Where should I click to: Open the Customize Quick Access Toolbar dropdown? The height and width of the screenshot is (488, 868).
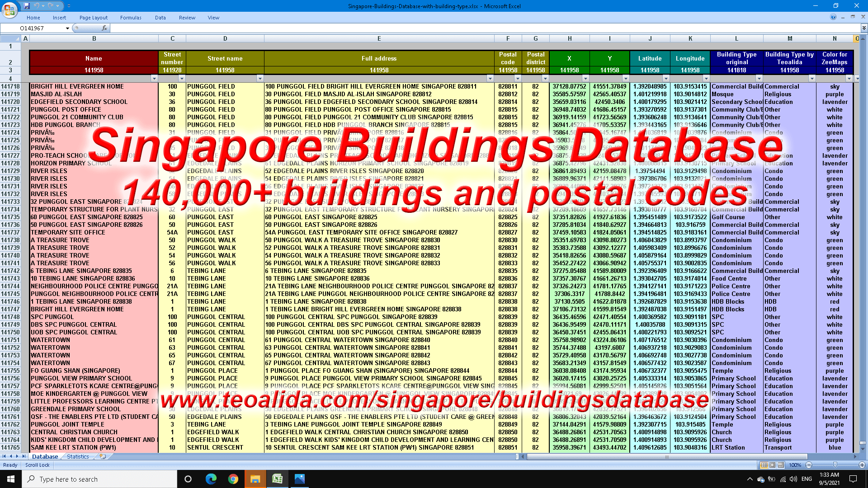tap(69, 5)
